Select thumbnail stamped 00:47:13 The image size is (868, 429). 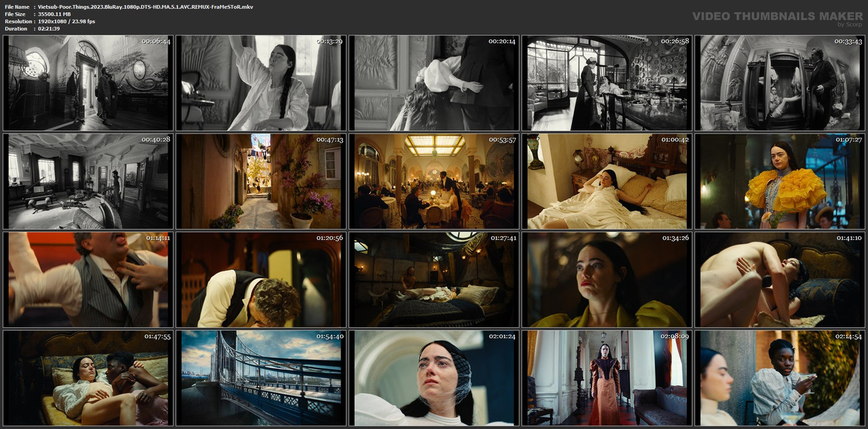tap(260, 181)
